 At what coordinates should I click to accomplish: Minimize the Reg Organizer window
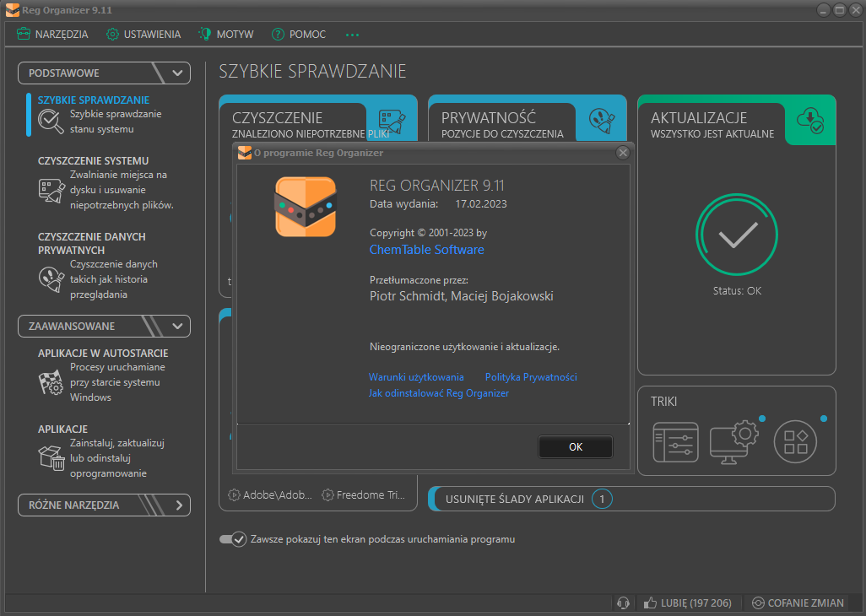point(824,10)
